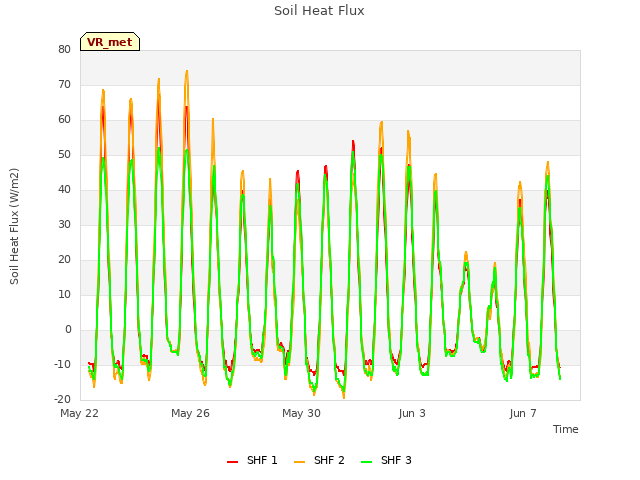Click the 50 y-axis tick label
This screenshot has height=480, width=640.
[64, 155]
